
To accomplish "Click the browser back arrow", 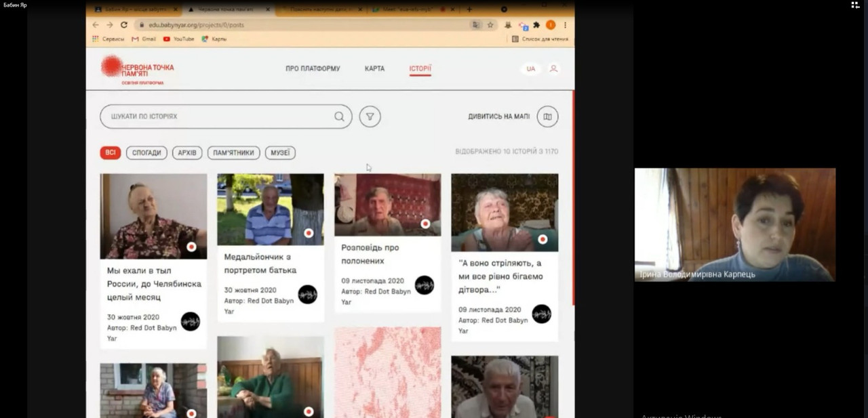I will click(x=96, y=25).
